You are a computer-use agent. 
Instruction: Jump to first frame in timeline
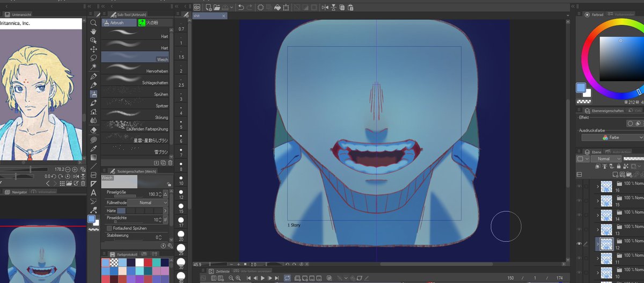(248, 278)
